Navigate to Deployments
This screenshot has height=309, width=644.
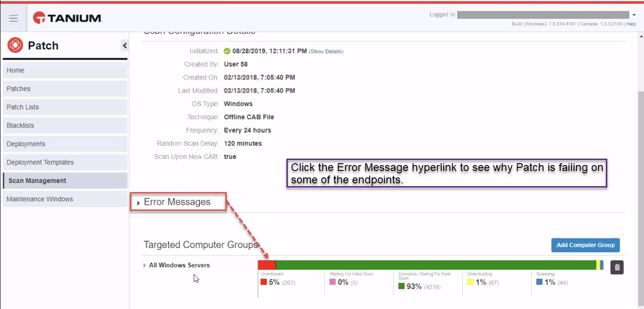click(65, 143)
